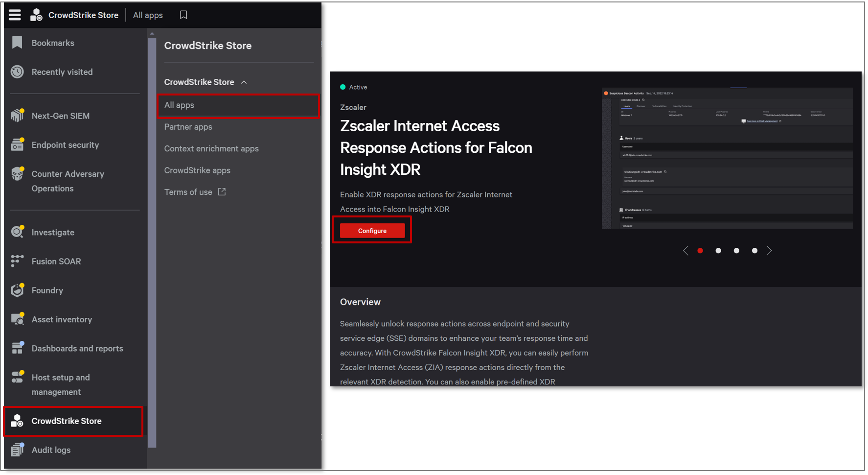Click the Zscaler app screenshot thumbnail
This screenshot has height=475, width=868.
pos(727,158)
